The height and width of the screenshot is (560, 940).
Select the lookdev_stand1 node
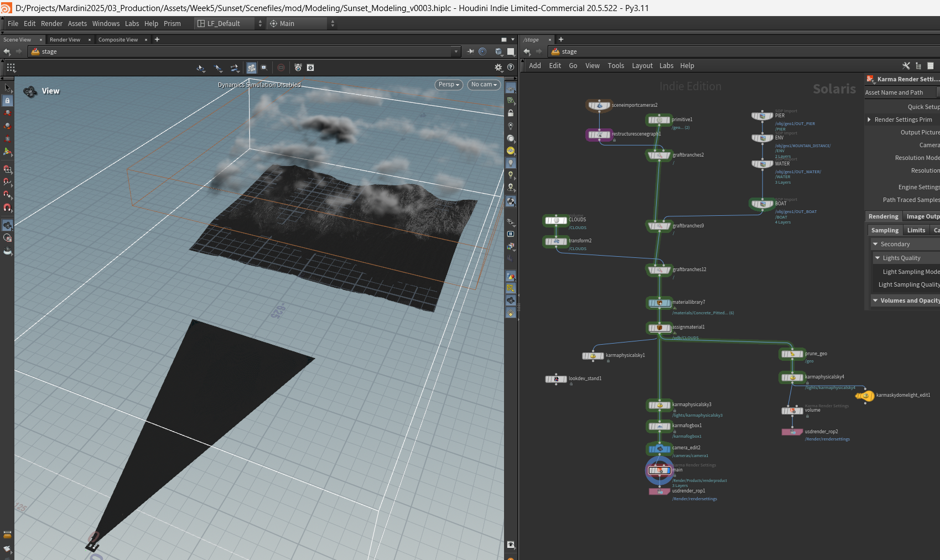pyautogui.click(x=556, y=379)
